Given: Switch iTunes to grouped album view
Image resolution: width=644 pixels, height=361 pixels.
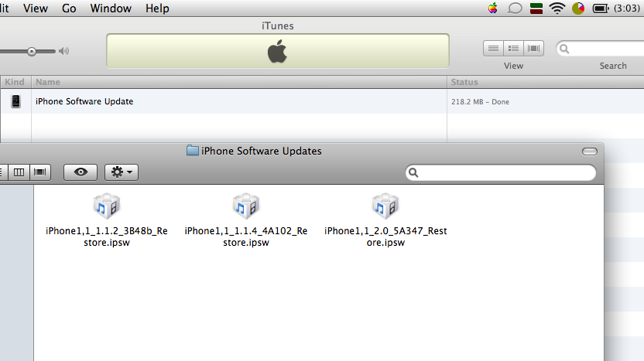Looking at the screenshot, I should coord(513,49).
